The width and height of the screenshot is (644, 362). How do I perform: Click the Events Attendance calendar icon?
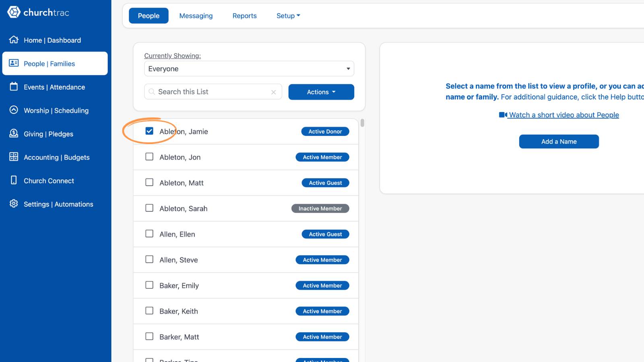point(14,86)
